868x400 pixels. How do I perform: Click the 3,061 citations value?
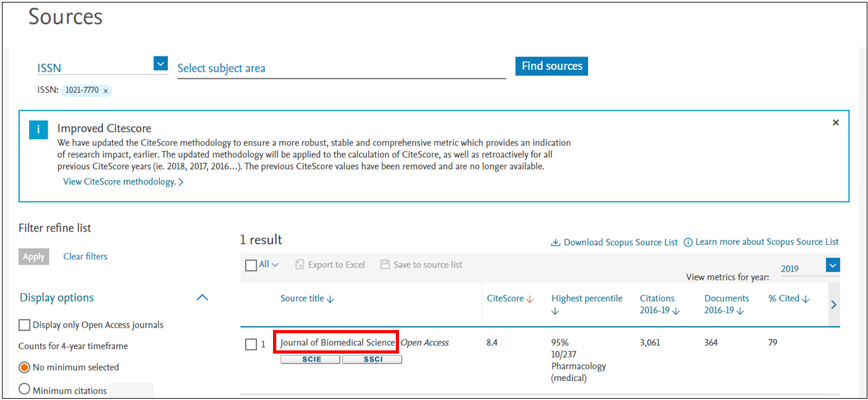[x=650, y=343]
